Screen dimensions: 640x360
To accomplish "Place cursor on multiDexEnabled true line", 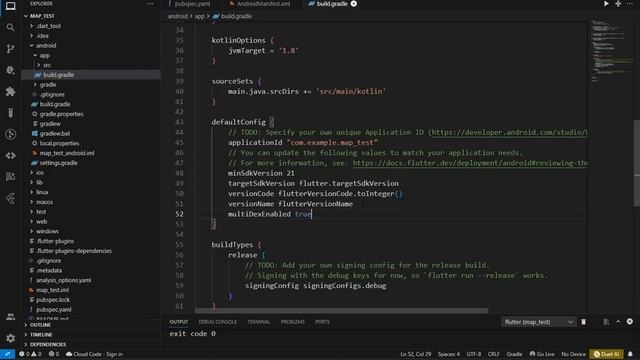I will pyautogui.click(x=270, y=214).
